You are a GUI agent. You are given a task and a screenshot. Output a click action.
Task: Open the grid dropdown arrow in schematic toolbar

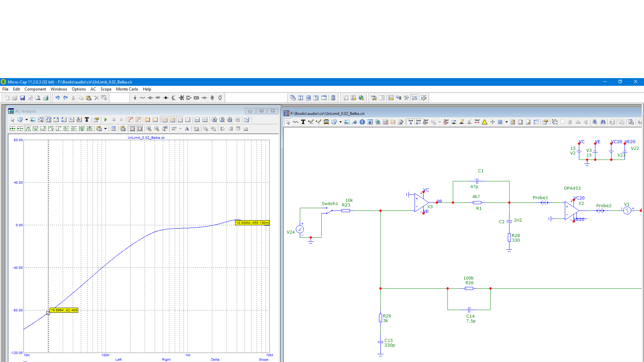pyautogui.click(x=506, y=122)
